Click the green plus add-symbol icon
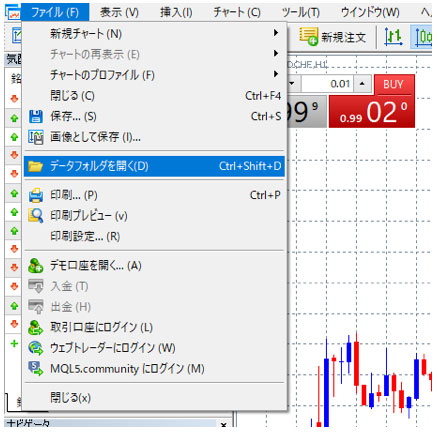438x437 pixels. (x=14, y=343)
